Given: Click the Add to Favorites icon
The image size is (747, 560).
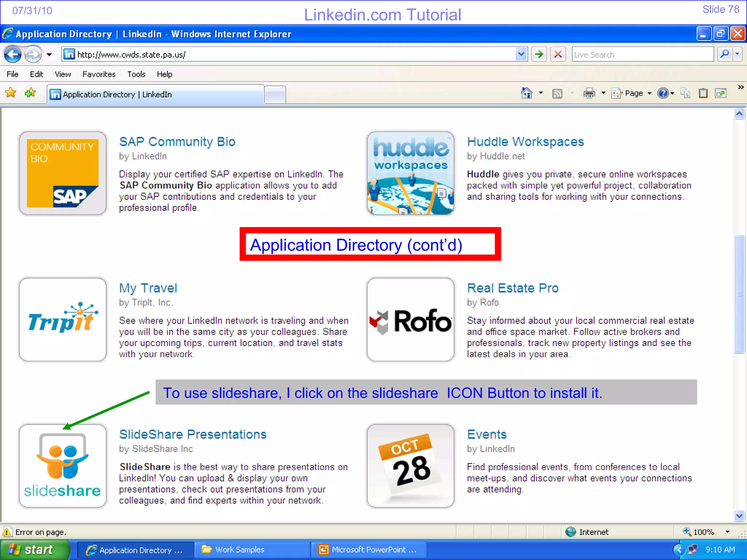Looking at the screenshot, I should click(x=30, y=93).
